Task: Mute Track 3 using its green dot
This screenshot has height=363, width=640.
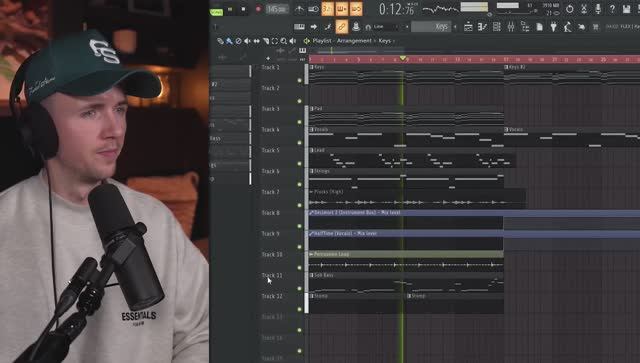Action: [x=300, y=122]
